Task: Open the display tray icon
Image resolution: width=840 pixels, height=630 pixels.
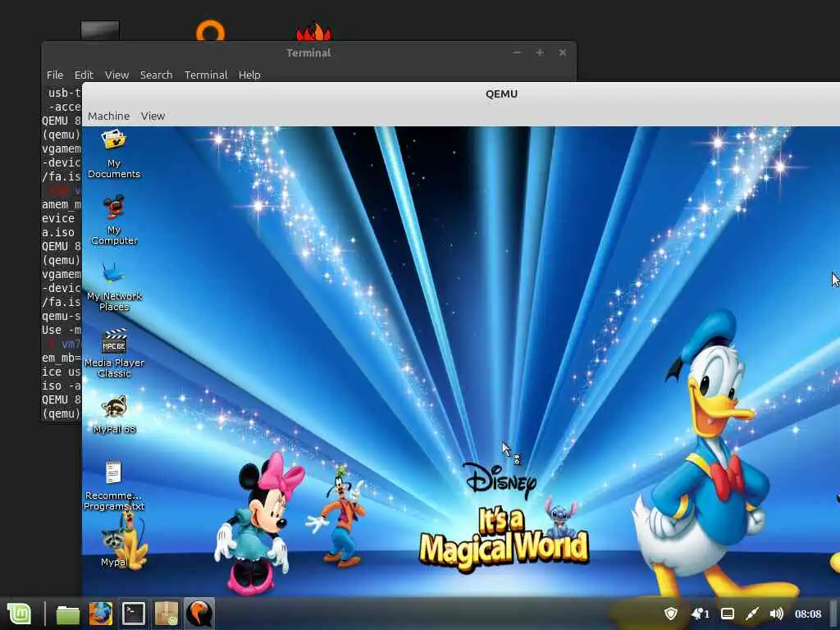Action: pyautogui.click(x=728, y=614)
